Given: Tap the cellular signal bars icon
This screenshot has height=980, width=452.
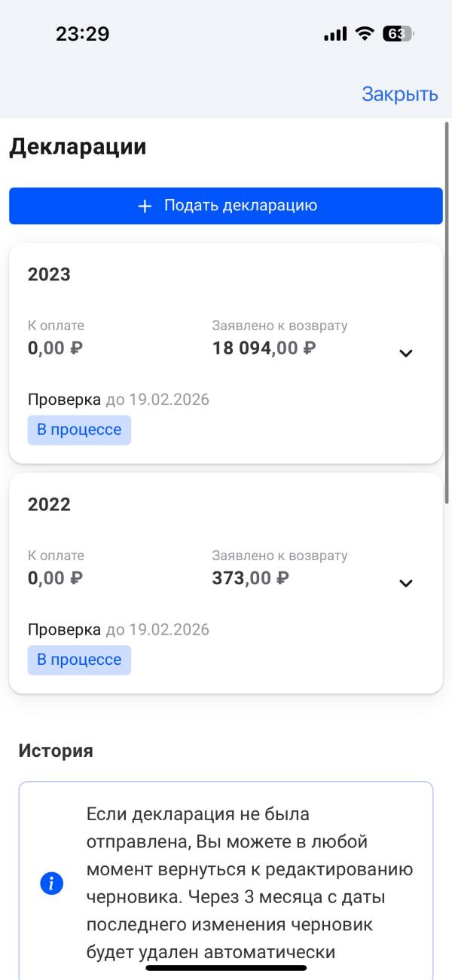Looking at the screenshot, I should pos(334,34).
